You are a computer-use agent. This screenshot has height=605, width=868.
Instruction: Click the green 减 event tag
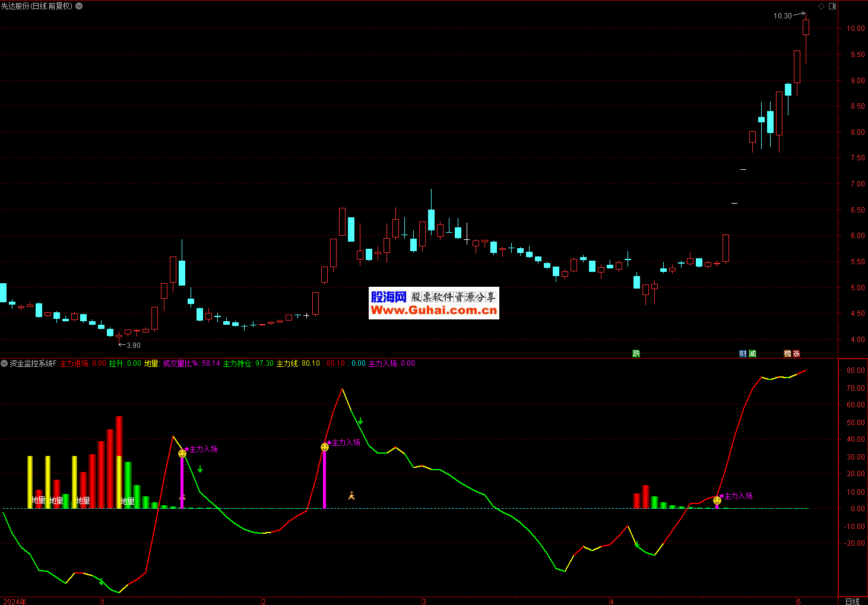coord(752,353)
